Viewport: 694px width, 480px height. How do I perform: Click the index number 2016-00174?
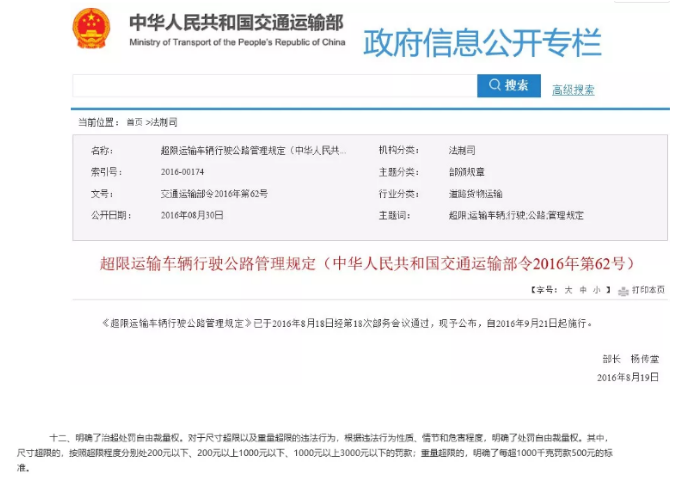coord(182,172)
